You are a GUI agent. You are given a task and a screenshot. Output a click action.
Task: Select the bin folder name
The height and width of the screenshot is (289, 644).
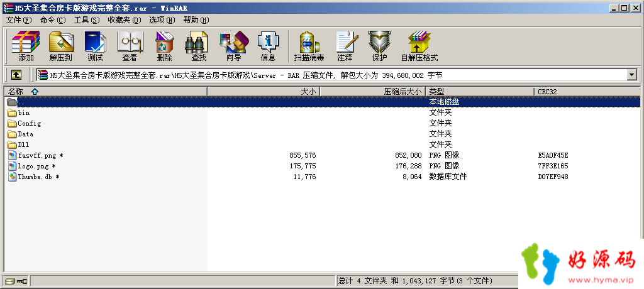24,112
